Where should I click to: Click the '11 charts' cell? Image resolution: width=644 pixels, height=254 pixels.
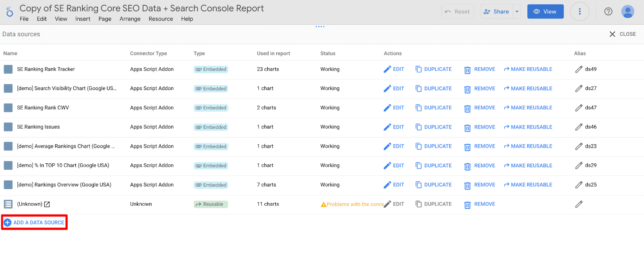pos(268,204)
